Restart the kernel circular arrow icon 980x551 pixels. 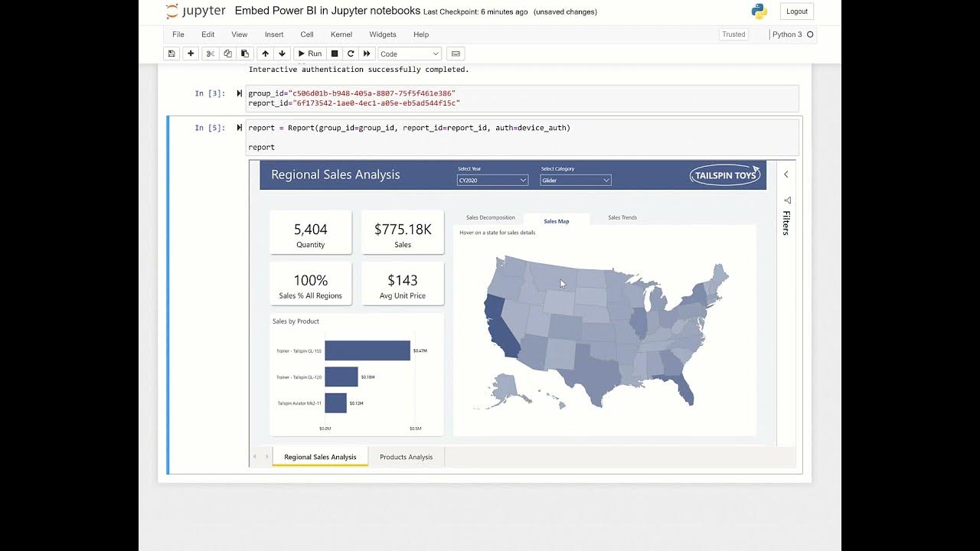(351, 54)
